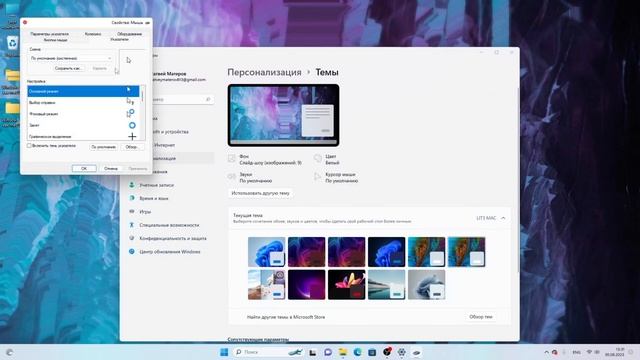Select the light Windows bloom theme thumbnail
Image resolution: width=640 pixels, height=360 pixels.
(267, 252)
